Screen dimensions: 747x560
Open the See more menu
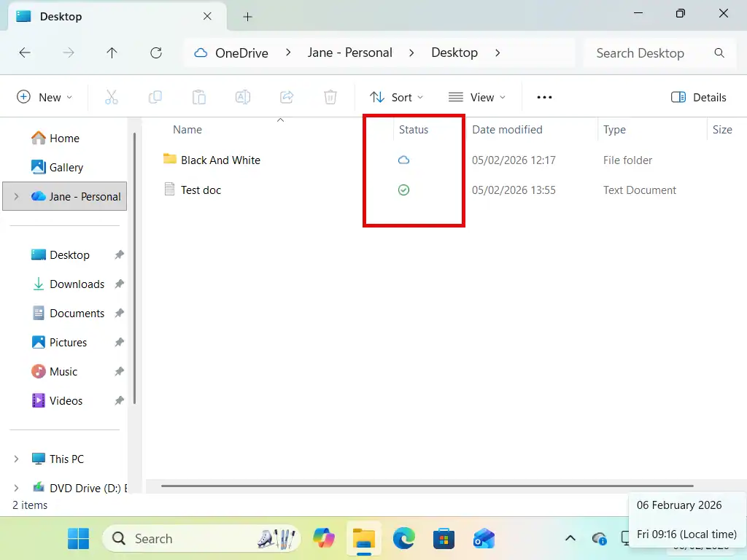(544, 96)
